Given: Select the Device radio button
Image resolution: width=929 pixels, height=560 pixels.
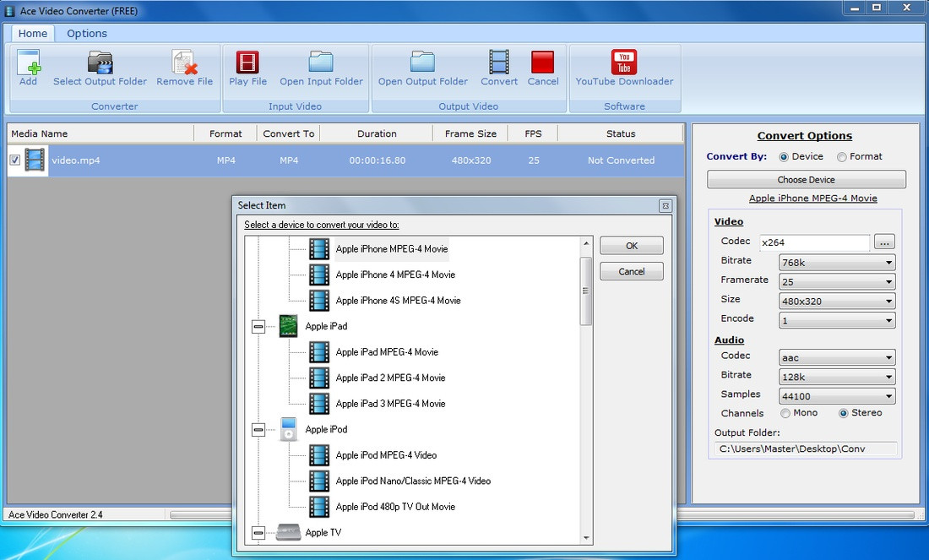Looking at the screenshot, I should (x=784, y=157).
